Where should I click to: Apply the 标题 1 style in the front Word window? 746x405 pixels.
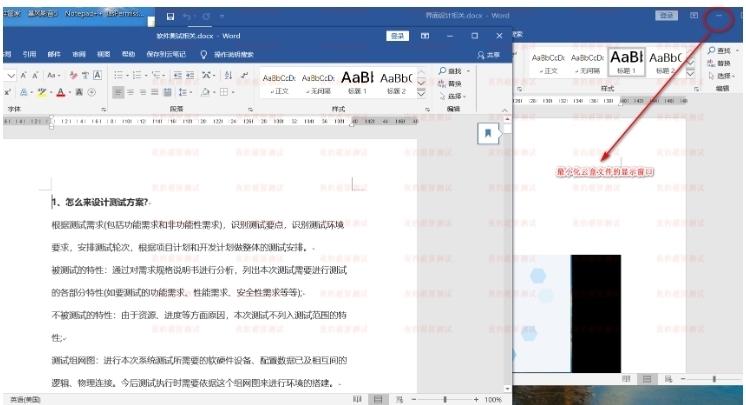357,83
